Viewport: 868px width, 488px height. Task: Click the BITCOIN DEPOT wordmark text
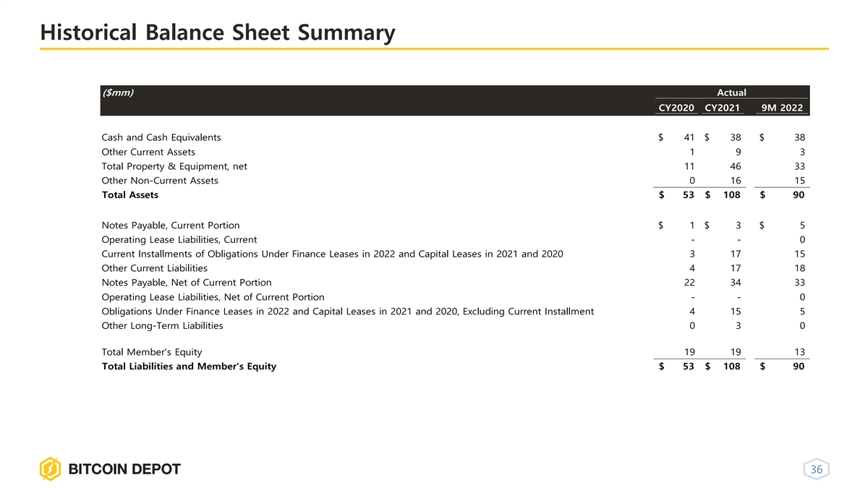click(x=124, y=469)
